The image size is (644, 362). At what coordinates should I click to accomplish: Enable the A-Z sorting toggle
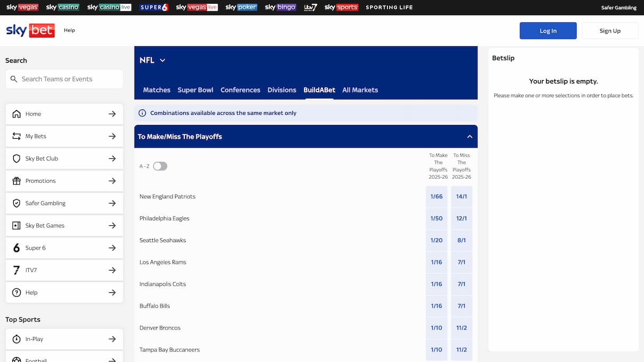click(x=160, y=166)
